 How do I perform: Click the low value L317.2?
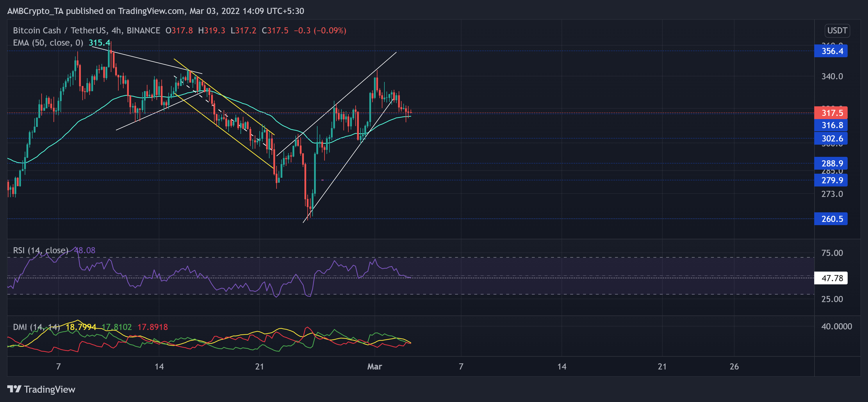pyautogui.click(x=243, y=30)
